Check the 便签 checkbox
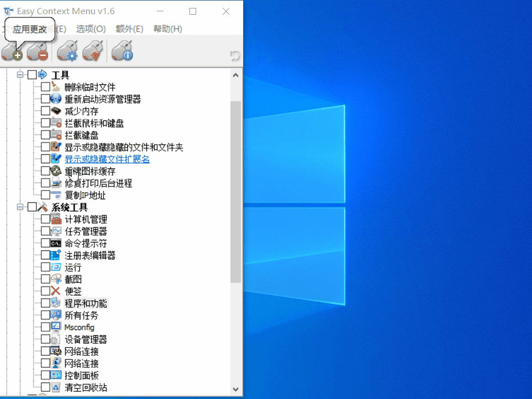Image resolution: width=532 pixels, height=399 pixels. (x=45, y=291)
